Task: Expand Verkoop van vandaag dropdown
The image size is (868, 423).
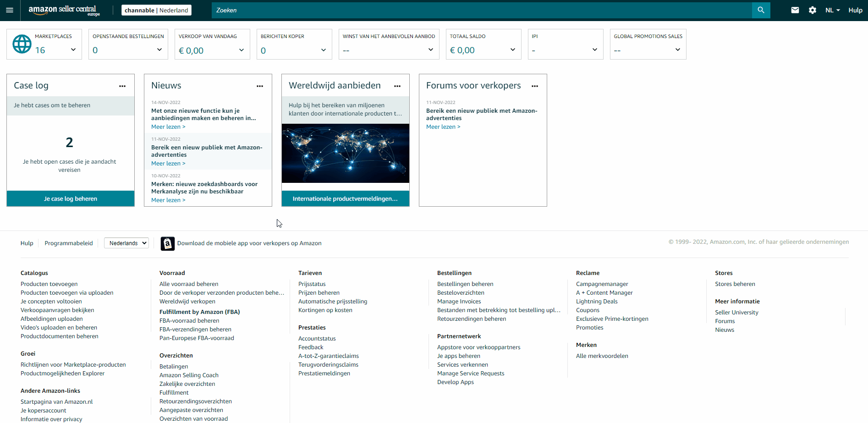Action: point(242,50)
